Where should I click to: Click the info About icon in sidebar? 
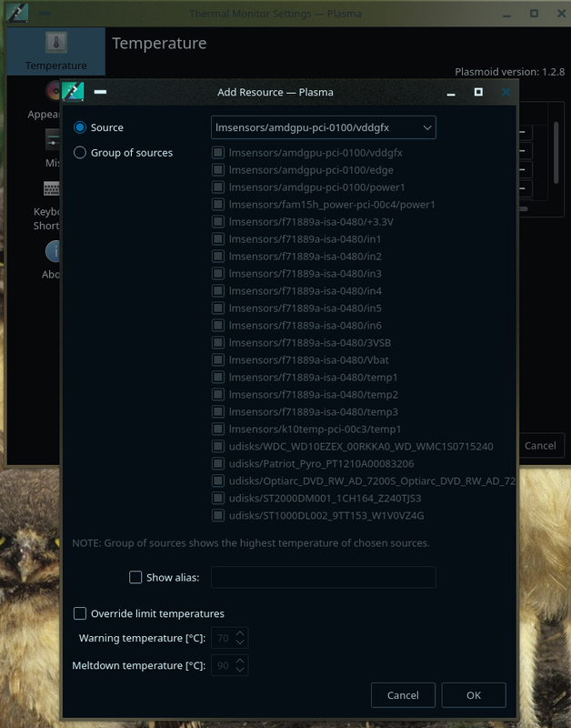[x=53, y=251]
